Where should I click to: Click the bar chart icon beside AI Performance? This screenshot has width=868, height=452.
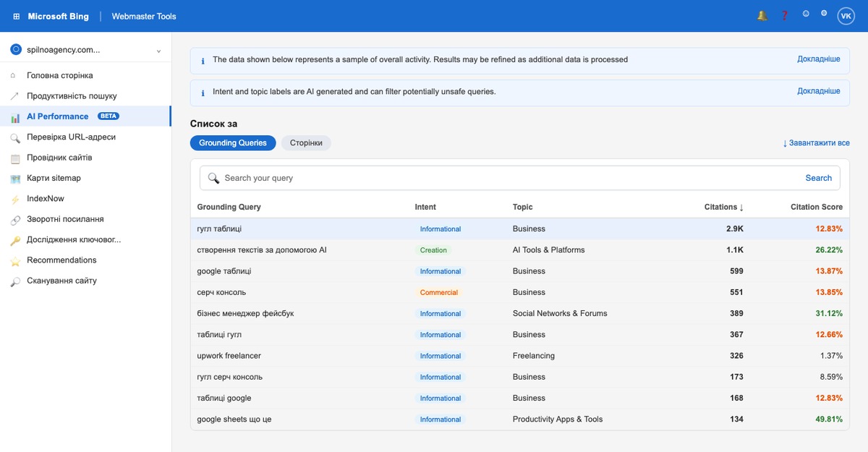(14, 116)
